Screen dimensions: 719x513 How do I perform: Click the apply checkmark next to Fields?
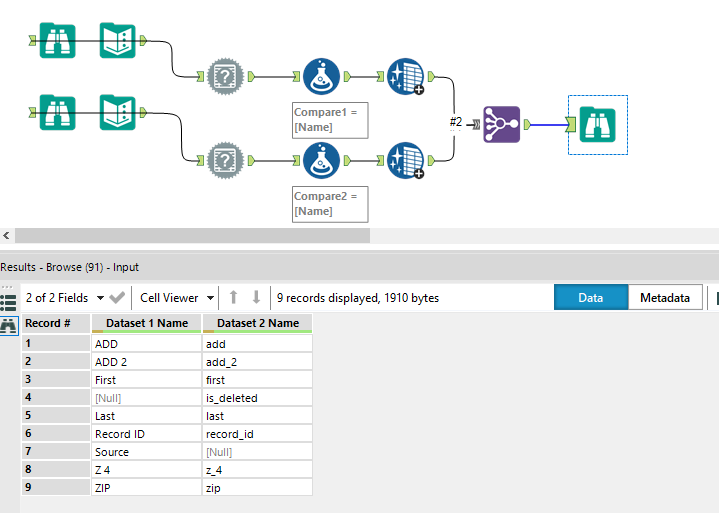(x=117, y=298)
